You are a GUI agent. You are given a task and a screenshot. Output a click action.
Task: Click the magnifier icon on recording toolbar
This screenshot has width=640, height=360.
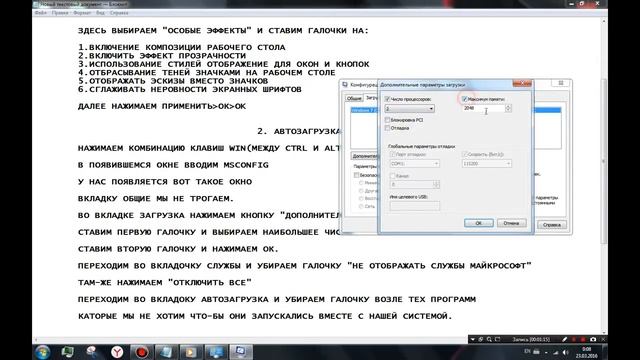point(489,340)
